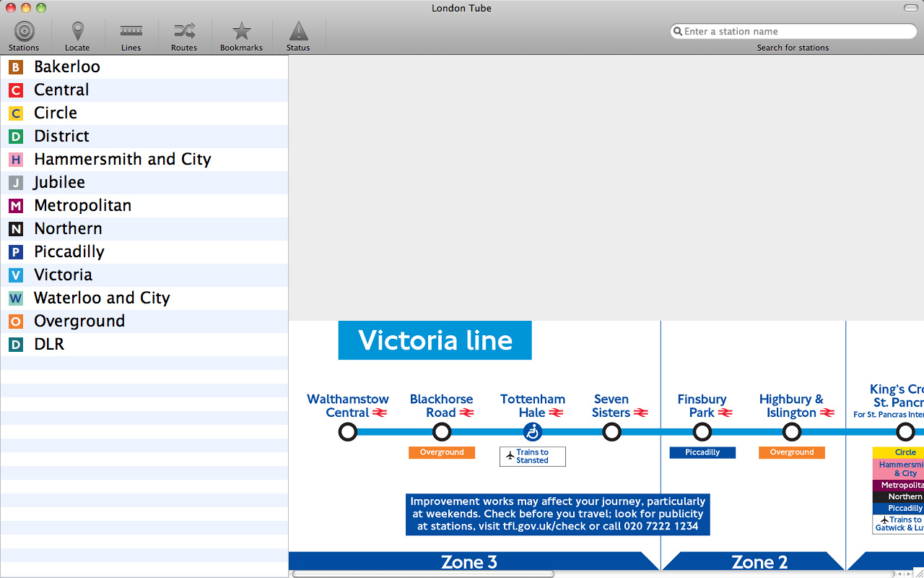Click Overground label under Highbury & Islington
Image resolution: width=924 pixels, height=578 pixels.
pos(792,452)
